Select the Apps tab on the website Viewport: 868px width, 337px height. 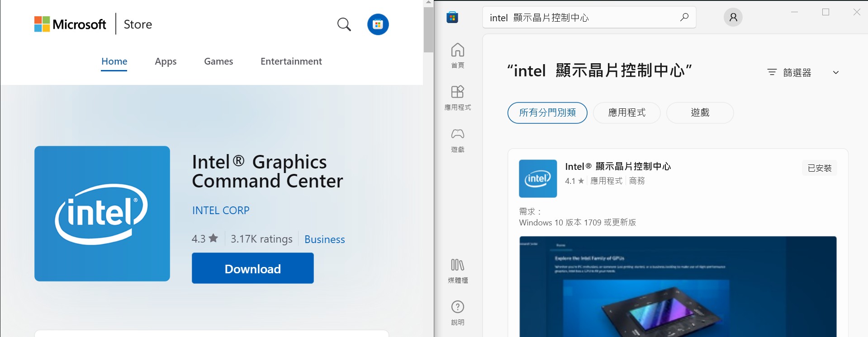coord(166,61)
